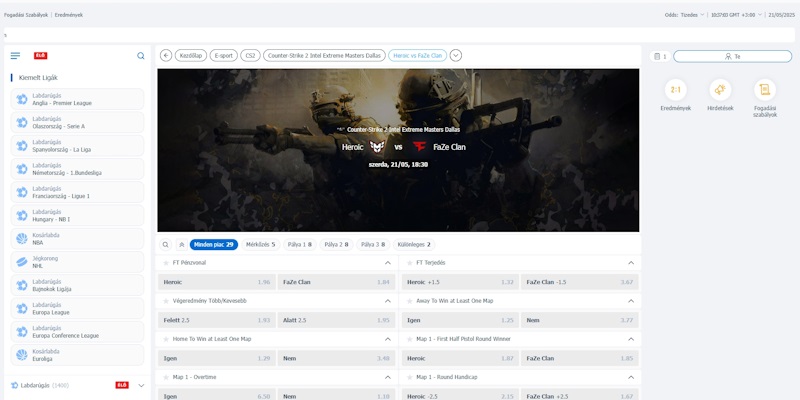Favorite the FT Terjedés market star
This screenshot has height=400, width=800.
(x=409, y=263)
